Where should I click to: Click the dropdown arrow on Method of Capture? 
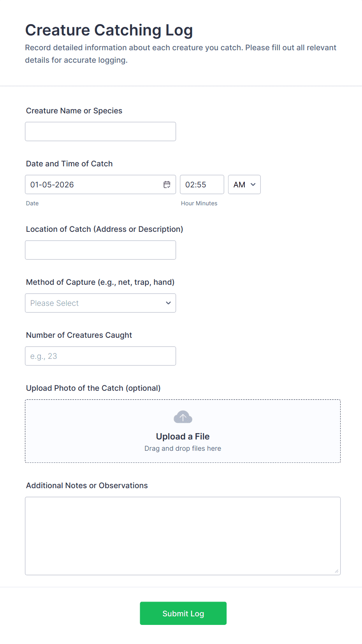click(168, 303)
